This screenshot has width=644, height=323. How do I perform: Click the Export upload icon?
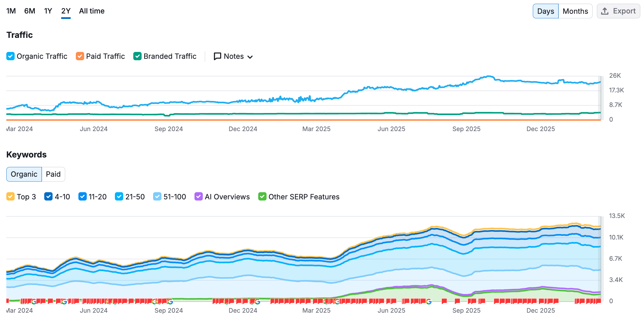pos(605,11)
